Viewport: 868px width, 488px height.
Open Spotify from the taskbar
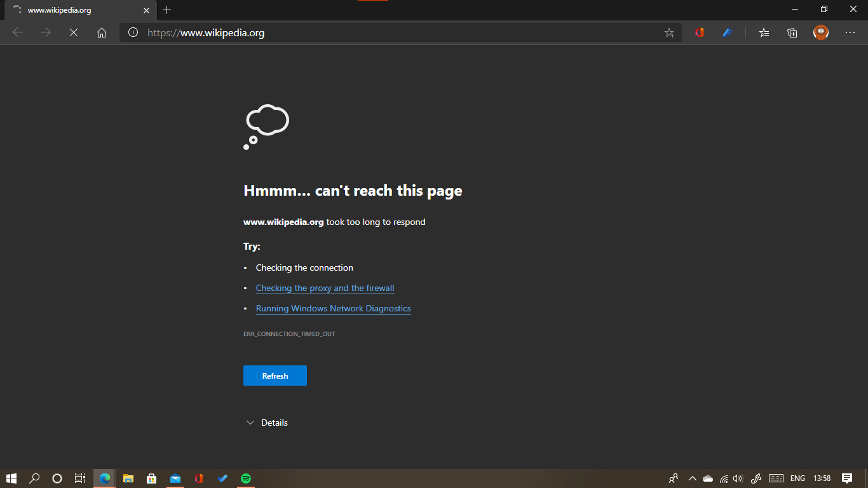(x=246, y=478)
